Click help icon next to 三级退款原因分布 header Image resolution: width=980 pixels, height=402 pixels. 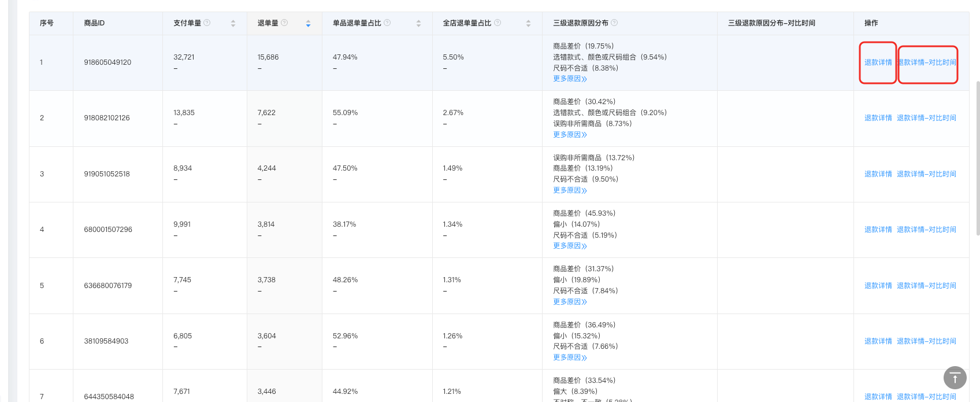click(x=614, y=23)
